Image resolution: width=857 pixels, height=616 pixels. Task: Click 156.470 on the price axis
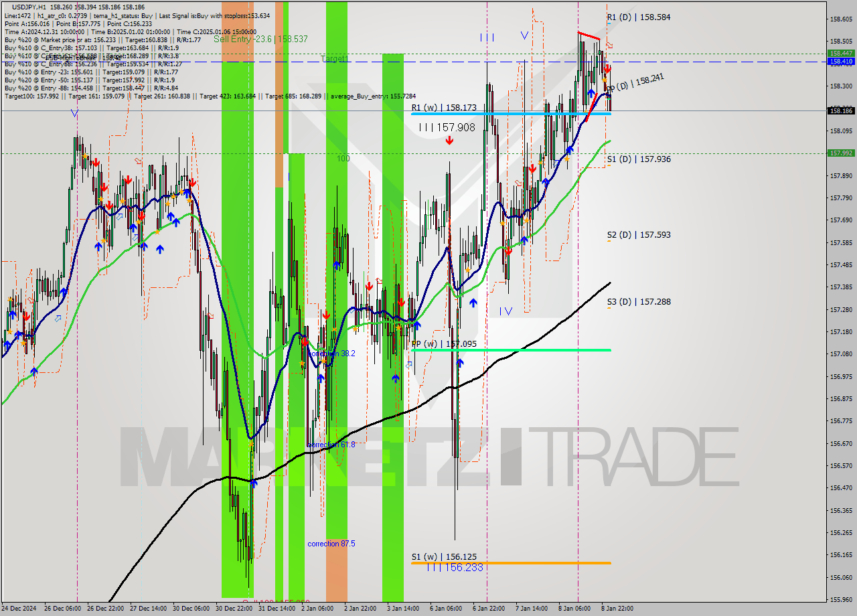coord(841,488)
